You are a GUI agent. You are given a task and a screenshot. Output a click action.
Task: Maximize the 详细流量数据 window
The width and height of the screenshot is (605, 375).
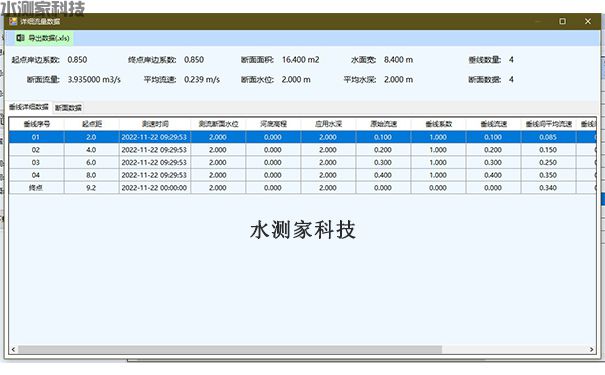coord(563,21)
